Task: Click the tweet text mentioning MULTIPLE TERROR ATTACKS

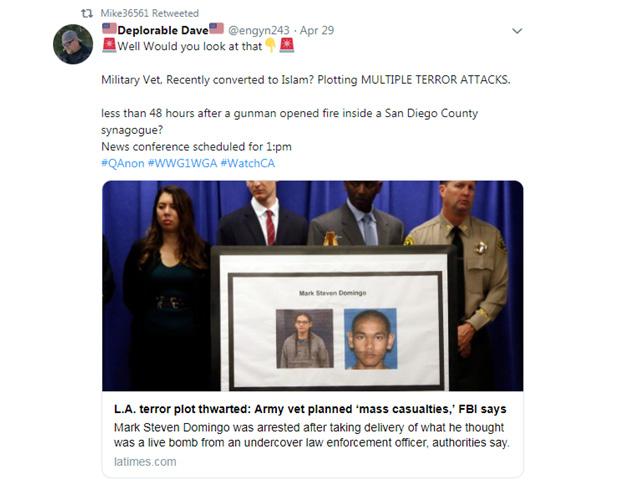Action: pos(306,80)
